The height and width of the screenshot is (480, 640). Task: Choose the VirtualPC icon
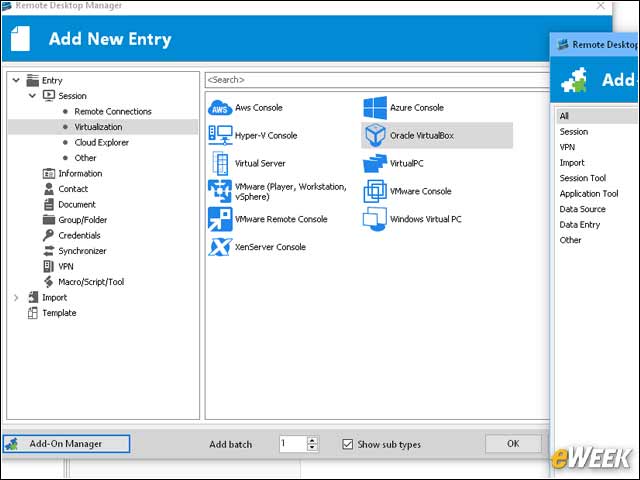pos(375,163)
